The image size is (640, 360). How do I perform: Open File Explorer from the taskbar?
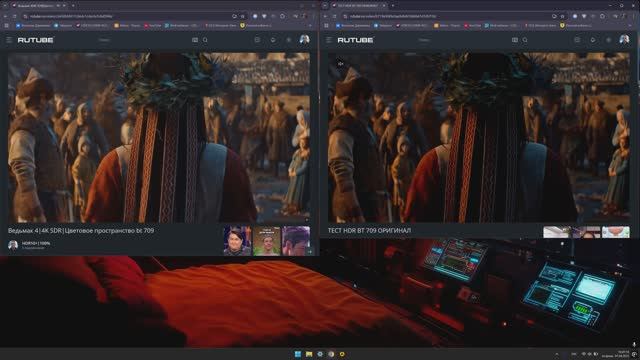tap(309, 354)
